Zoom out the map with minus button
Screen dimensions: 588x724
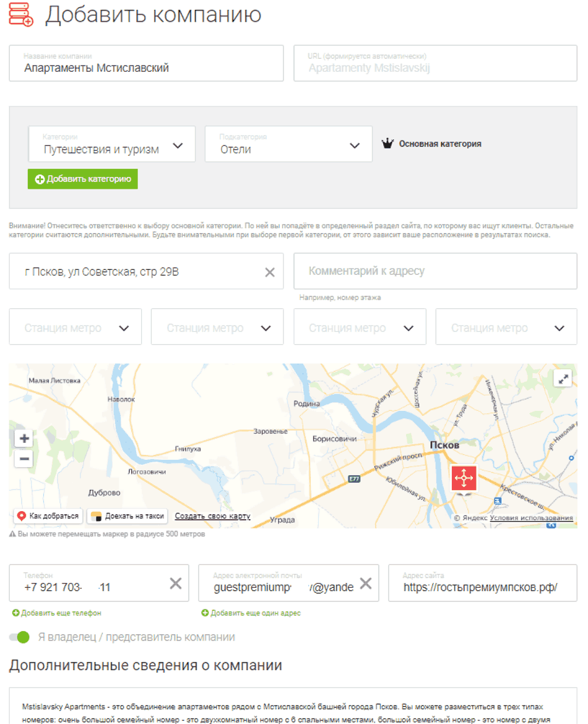[x=24, y=459]
